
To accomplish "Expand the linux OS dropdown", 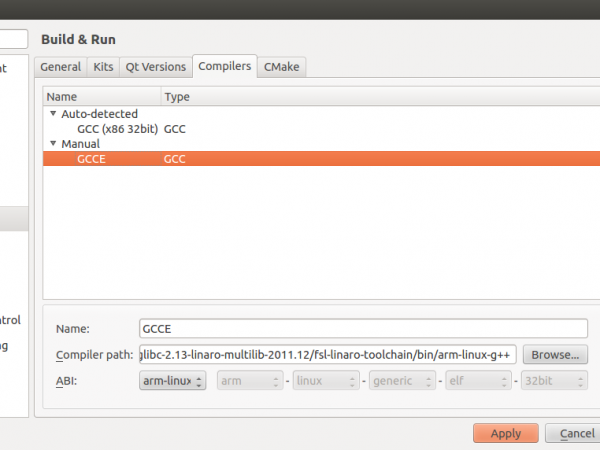I will 325,381.
